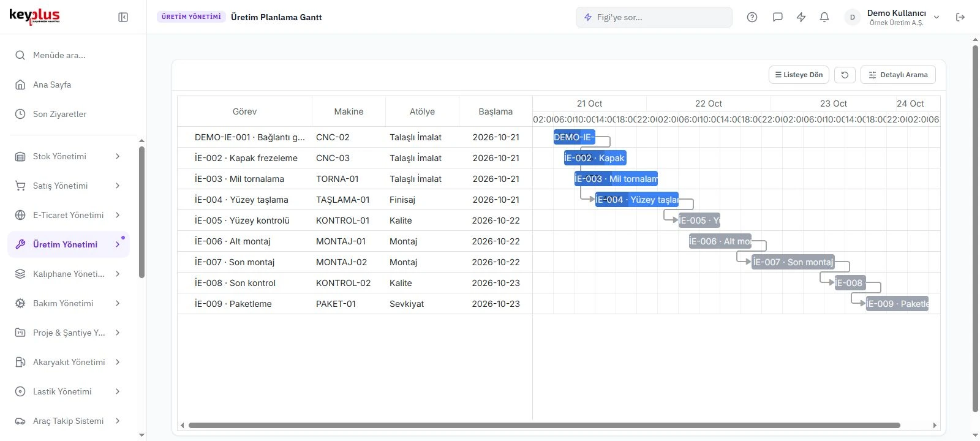Viewport: 980px width, 441px height.
Task: Expand Satış Yönetimi chevron
Action: [118, 186]
